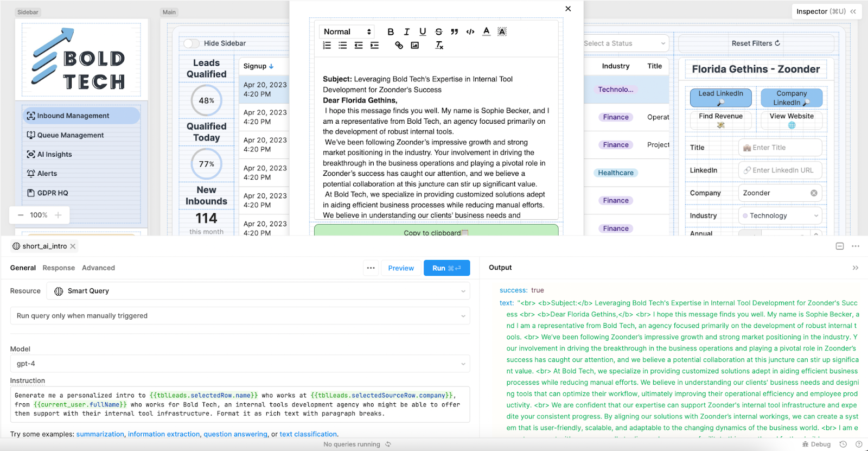Switch to the General tab
This screenshot has height=451, width=868.
[23, 268]
